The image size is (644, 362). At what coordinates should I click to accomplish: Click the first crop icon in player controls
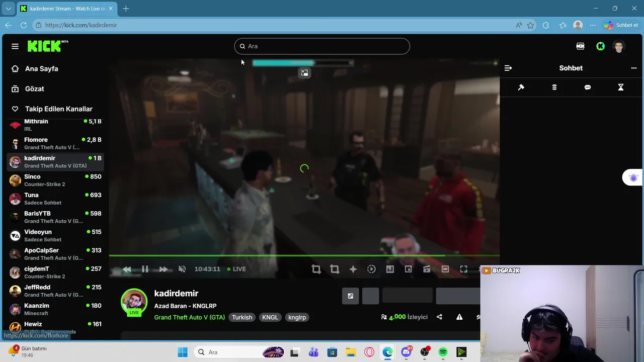point(316,269)
